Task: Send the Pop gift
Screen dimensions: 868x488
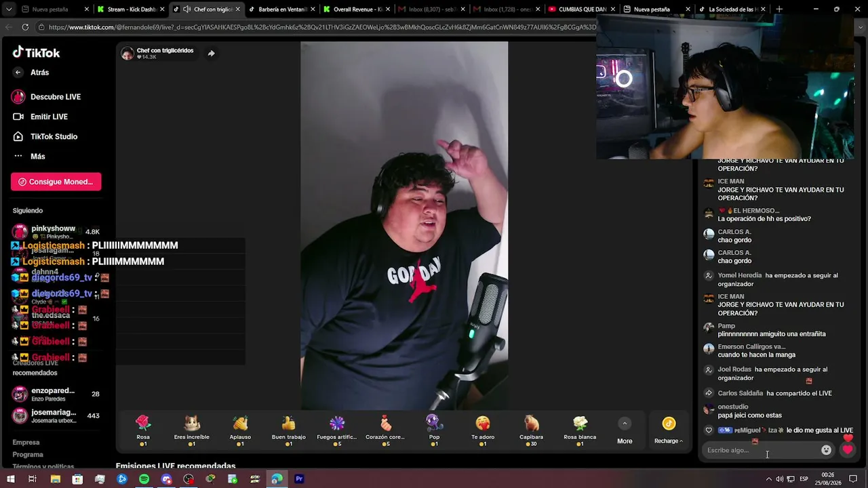Action: (434, 430)
